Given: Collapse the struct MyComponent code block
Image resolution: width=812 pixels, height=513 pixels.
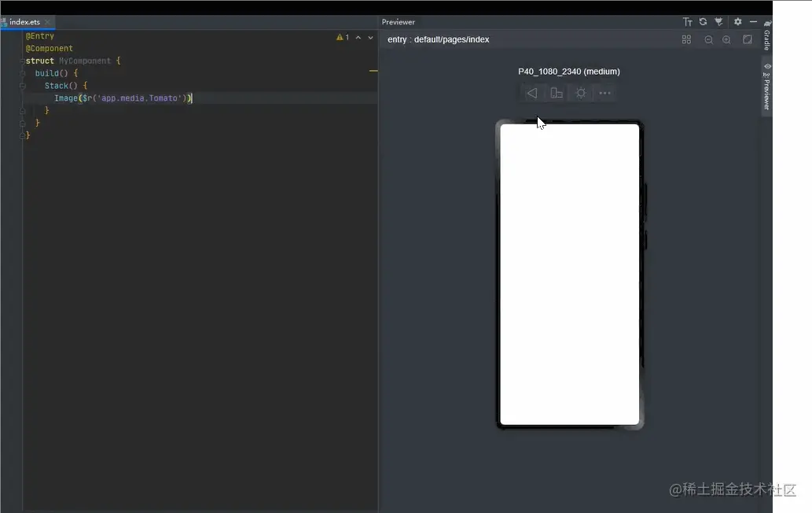Looking at the screenshot, I should coord(22,61).
